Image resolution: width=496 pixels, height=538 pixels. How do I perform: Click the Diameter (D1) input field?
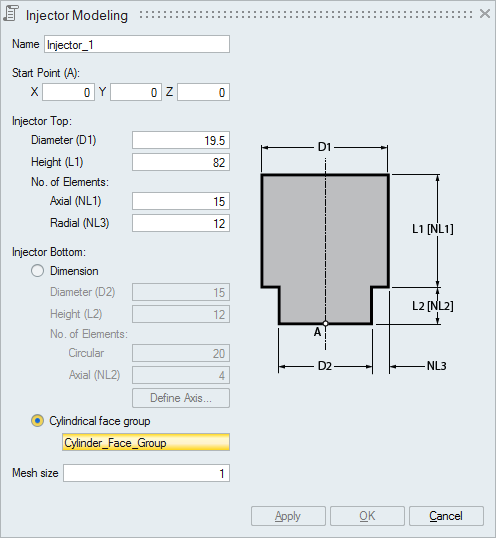181,140
